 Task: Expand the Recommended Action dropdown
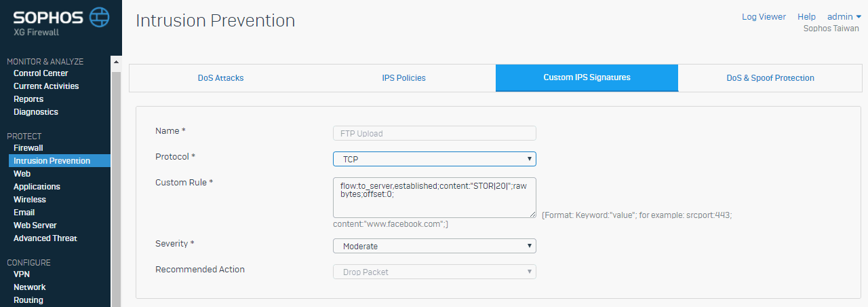point(434,272)
